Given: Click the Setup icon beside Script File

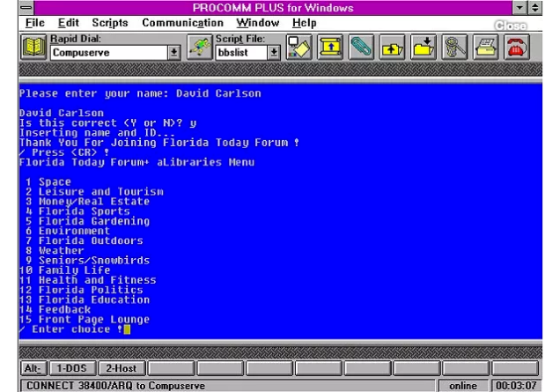Looking at the screenshot, I should pos(298,48).
